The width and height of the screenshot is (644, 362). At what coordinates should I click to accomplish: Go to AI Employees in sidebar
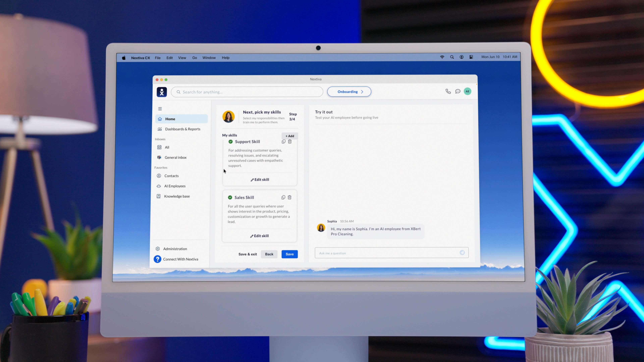(x=175, y=186)
